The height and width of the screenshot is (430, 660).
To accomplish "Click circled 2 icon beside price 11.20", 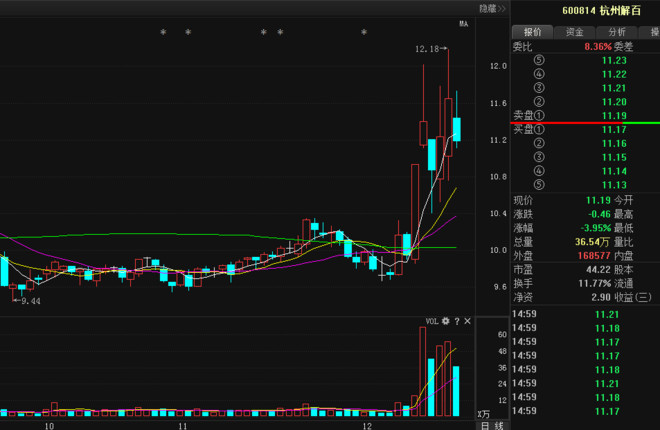I will (x=539, y=102).
